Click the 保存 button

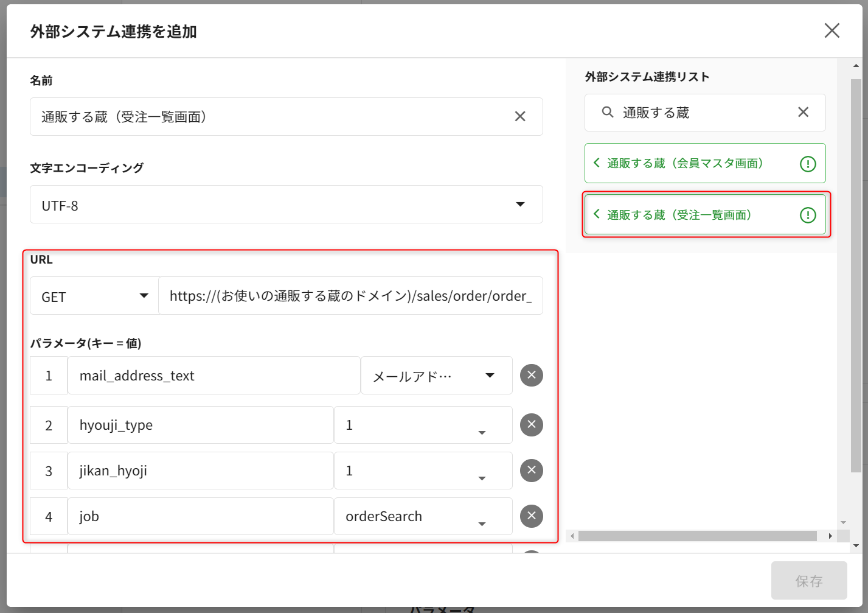(808, 581)
